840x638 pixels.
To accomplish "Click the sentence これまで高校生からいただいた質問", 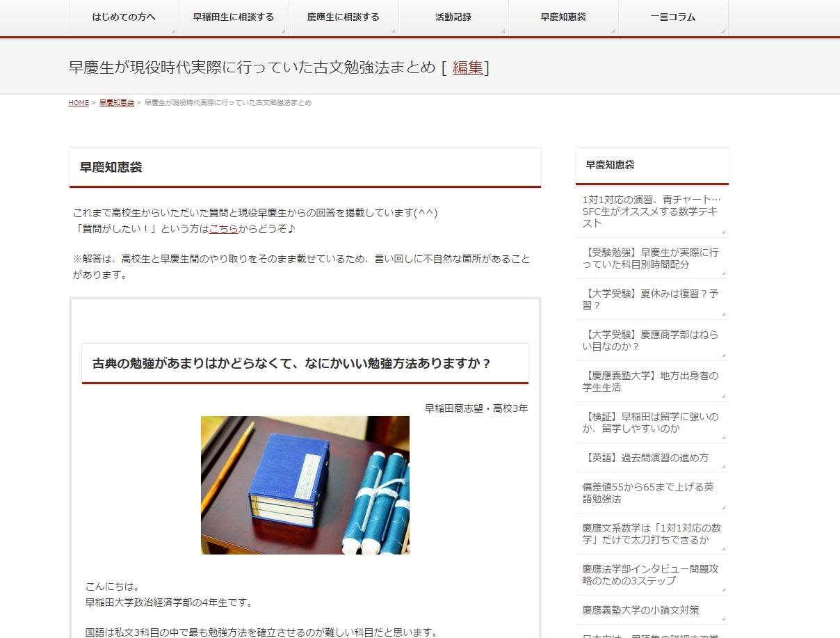I will tap(255, 213).
